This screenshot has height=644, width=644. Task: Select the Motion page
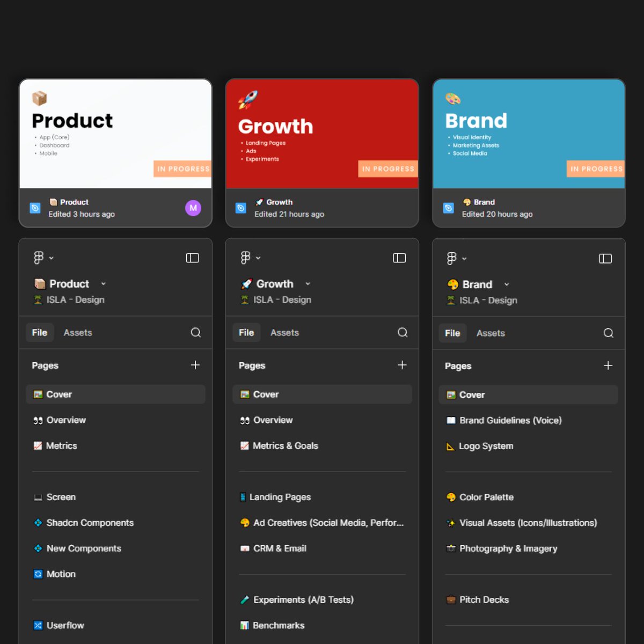pos(115,574)
